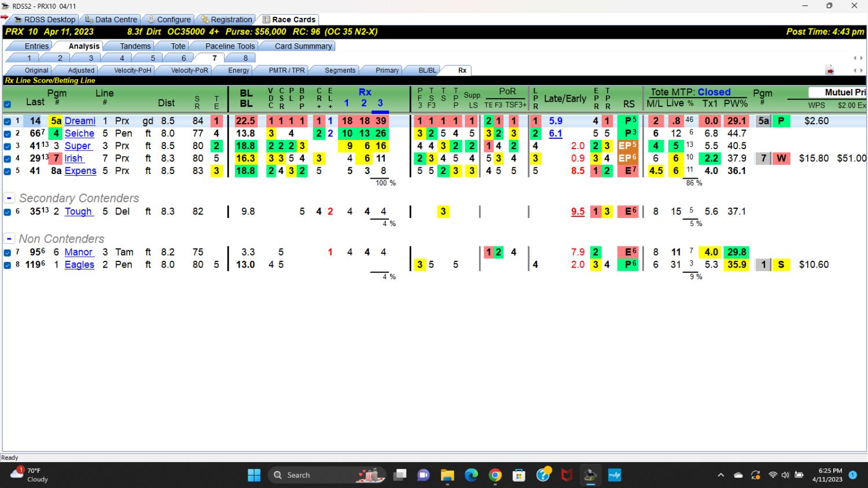Click the P5 run style cell for Dreami
The image size is (868, 488).
click(x=628, y=121)
